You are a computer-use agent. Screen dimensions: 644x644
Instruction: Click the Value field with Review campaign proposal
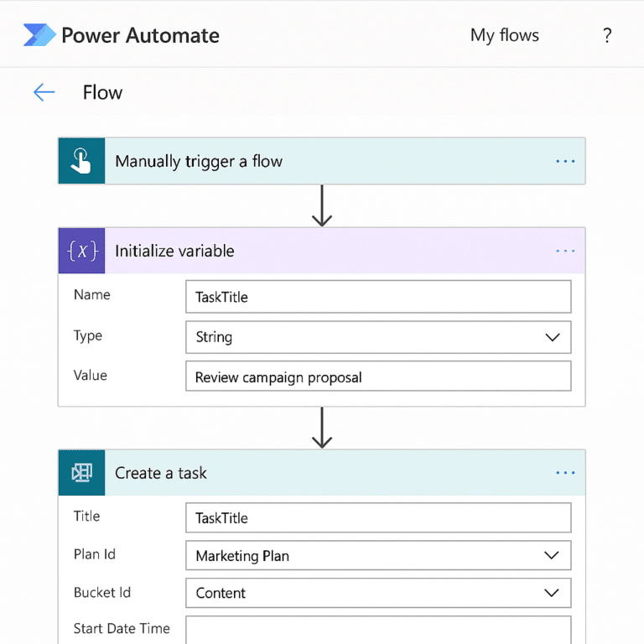377,377
